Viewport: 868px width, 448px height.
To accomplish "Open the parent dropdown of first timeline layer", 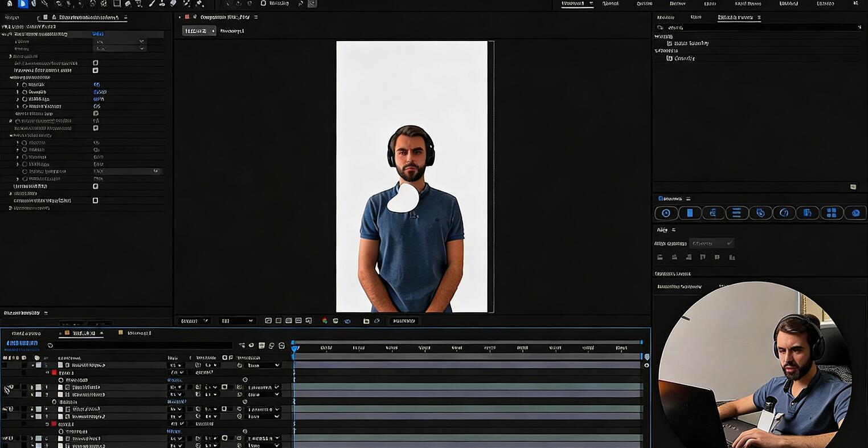I will (x=263, y=365).
